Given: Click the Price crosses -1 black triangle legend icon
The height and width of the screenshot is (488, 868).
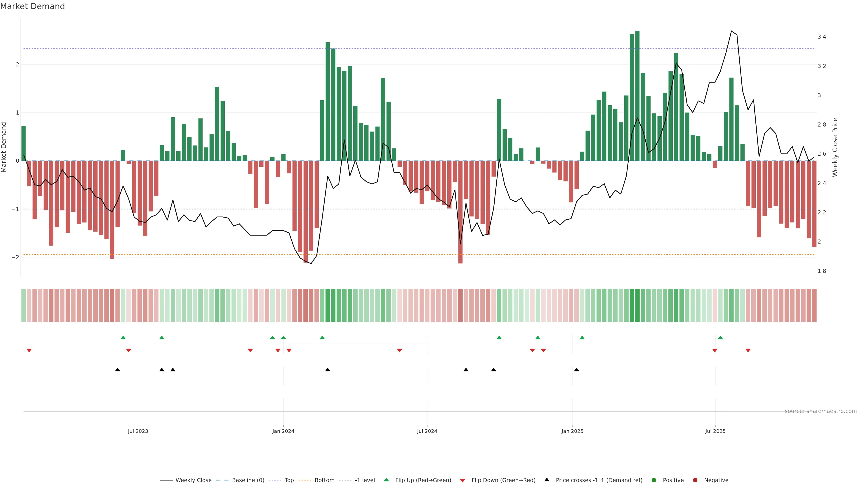Looking at the screenshot, I should [547, 480].
